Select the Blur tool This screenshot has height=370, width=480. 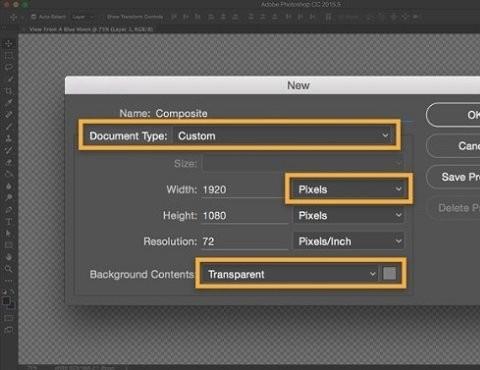pos(9,186)
